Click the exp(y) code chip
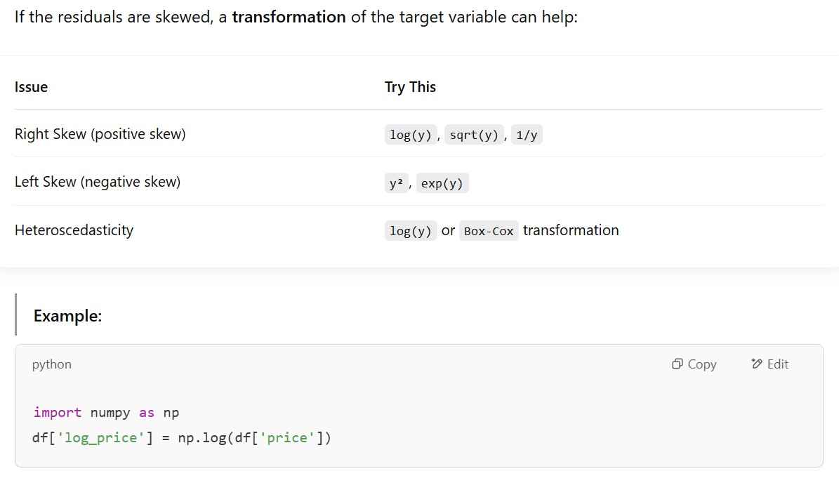 pos(442,183)
